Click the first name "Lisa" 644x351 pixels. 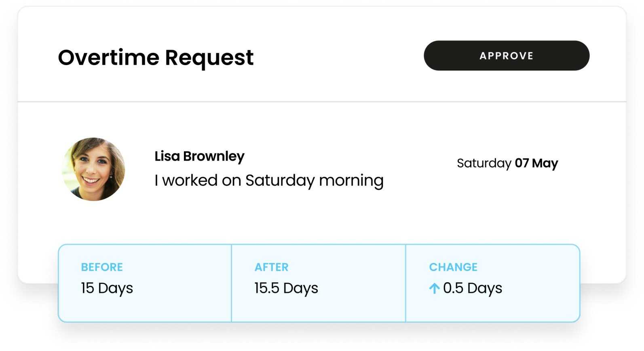tap(167, 156)
